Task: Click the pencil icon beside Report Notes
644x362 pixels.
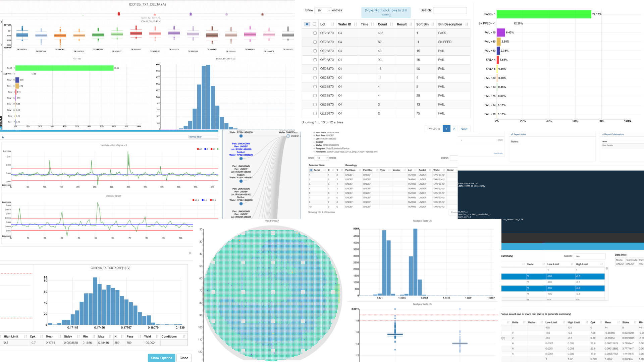Action: (x=512, y=134)
